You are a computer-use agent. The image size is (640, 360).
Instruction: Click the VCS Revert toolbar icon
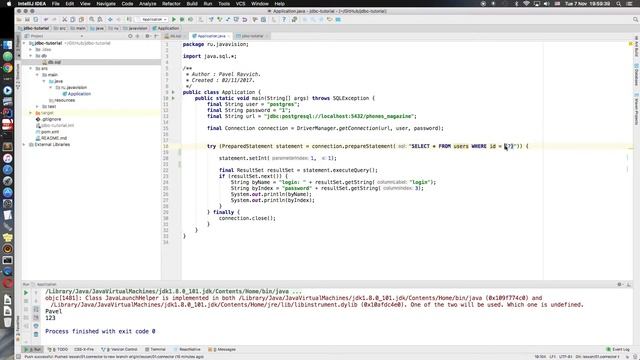[x=245, y=20]
